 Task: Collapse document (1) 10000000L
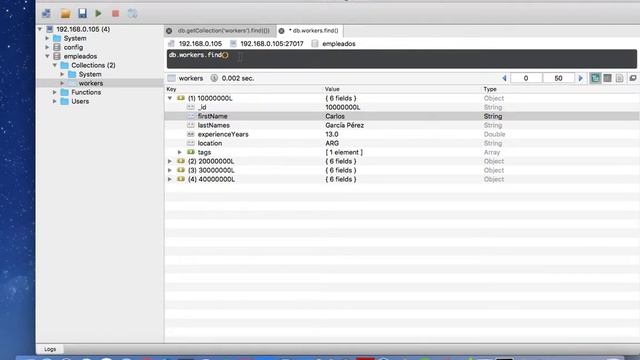[x=170, y=98]
